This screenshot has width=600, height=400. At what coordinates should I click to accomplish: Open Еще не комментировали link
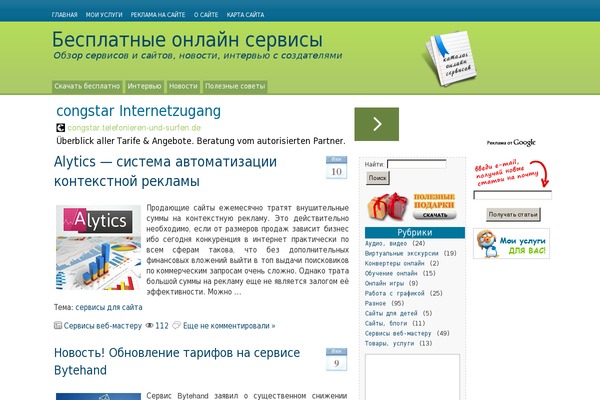229,326
